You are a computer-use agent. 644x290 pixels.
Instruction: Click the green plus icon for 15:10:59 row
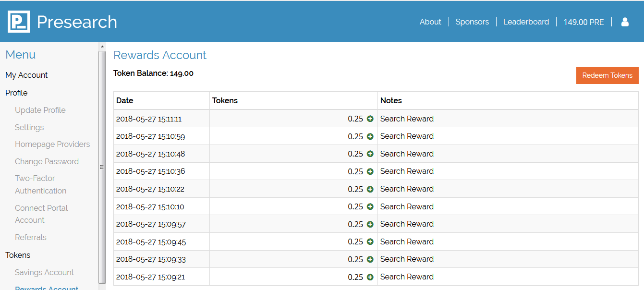pyautogui.click(x=370, y=136)
